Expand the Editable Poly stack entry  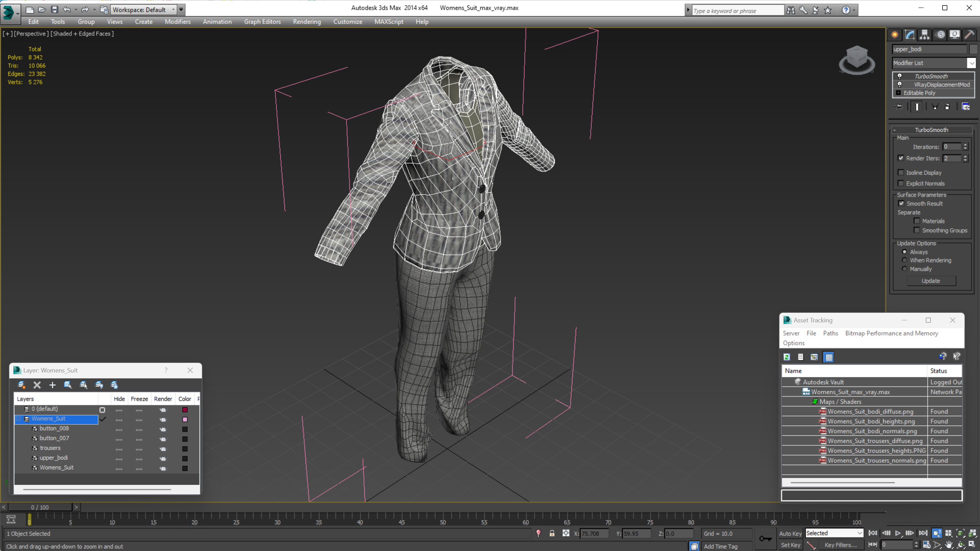coord(898,93)
